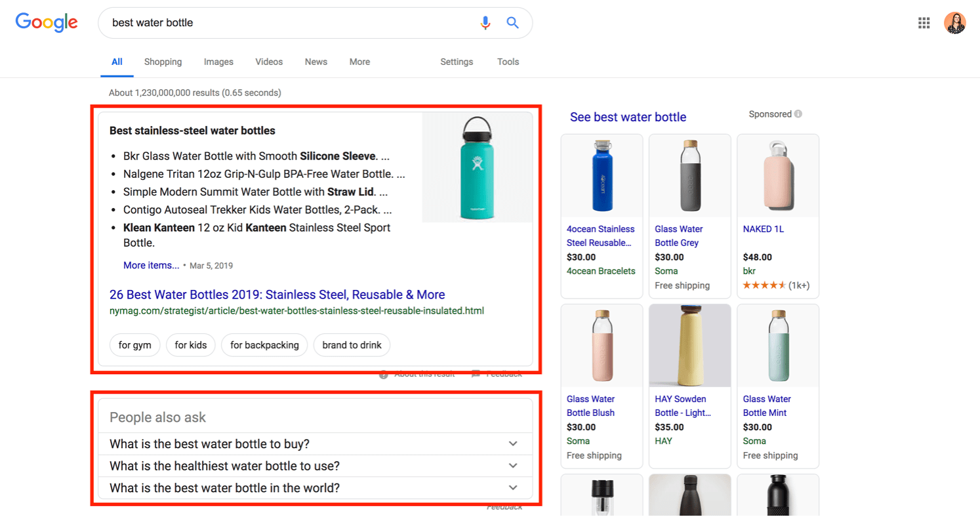Click the mint Soma bottle image

(x=778, y=346)
